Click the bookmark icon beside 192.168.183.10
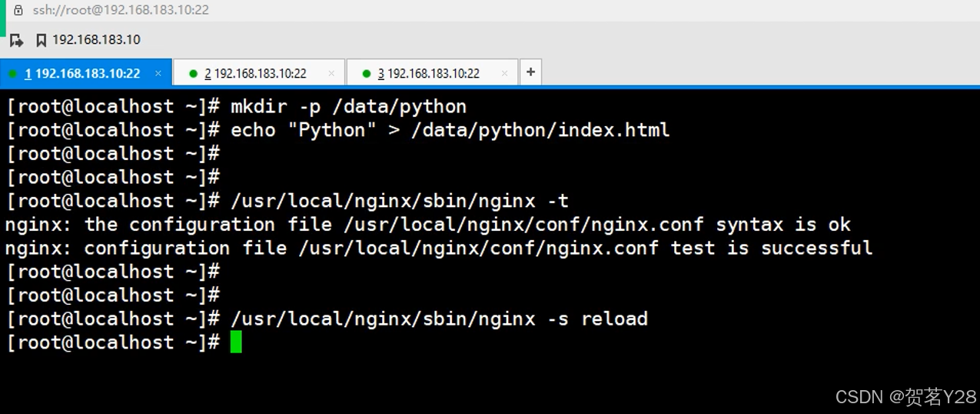The width and height of the screenshot is (980, 414). (x=42, y=40)
